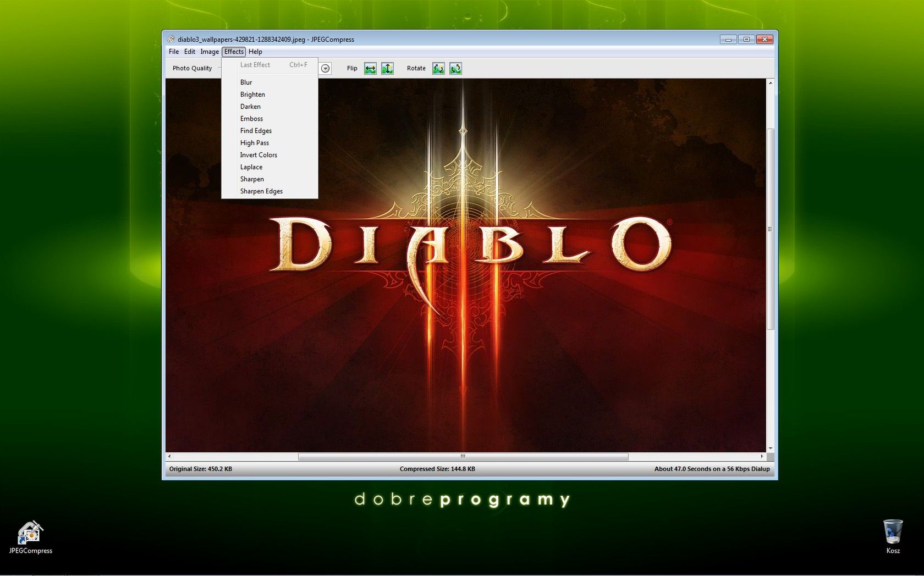Click the Photo Quality label
The width and height of the screenshot is (924, 576).
pos(192,68)
